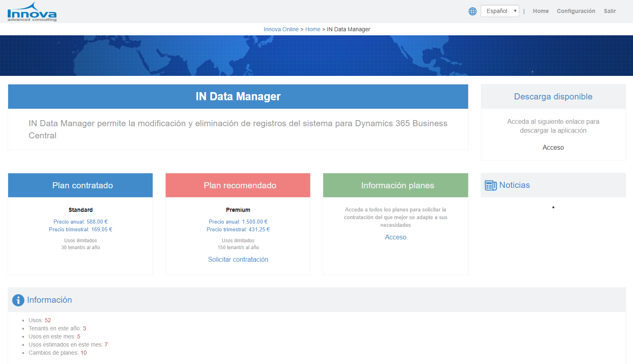Open the Español language dropdown
The width and height of the screenshot is (633, 364).
(x=500, y=11)
